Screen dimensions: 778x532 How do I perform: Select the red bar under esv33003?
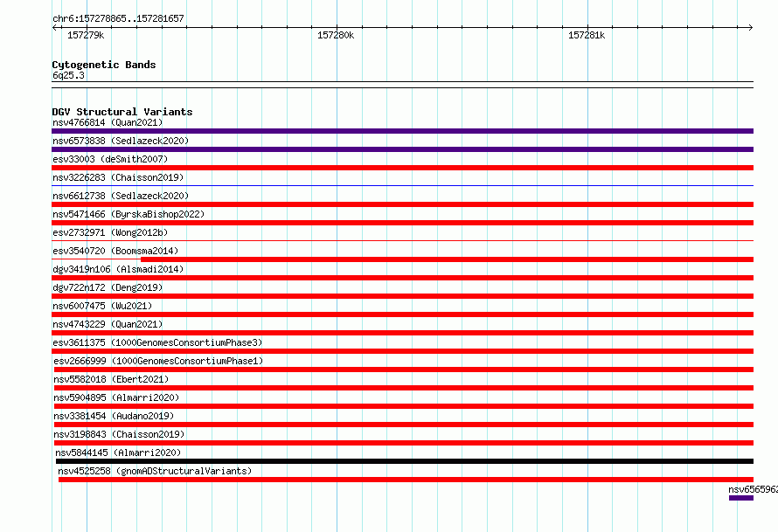click(402, 168)
